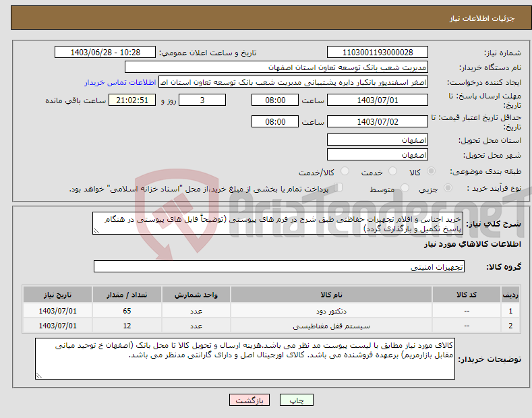532x418 pixels.
Task: Click the resize handle of description text area
Action: pyautogui.click(x=96, y=231)
